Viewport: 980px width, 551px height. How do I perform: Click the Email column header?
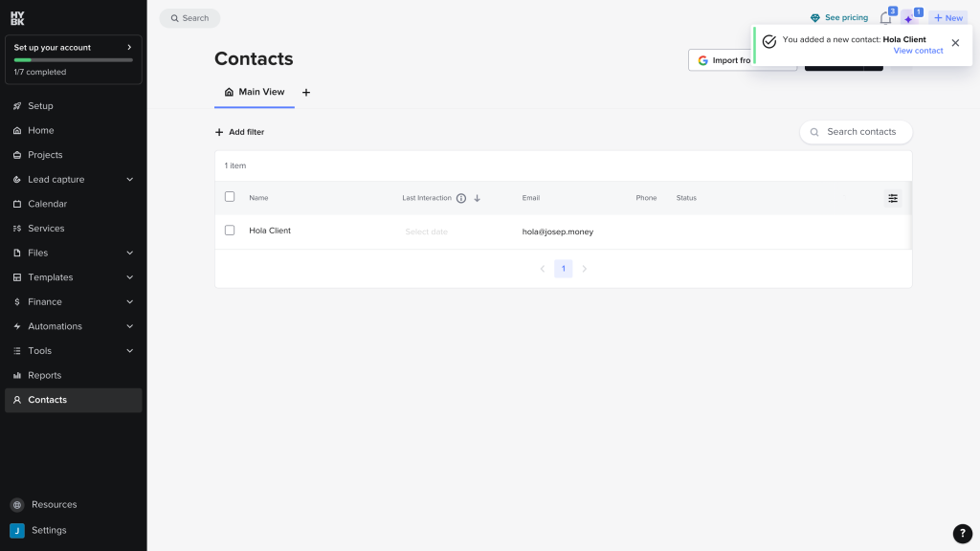(530, 198)
